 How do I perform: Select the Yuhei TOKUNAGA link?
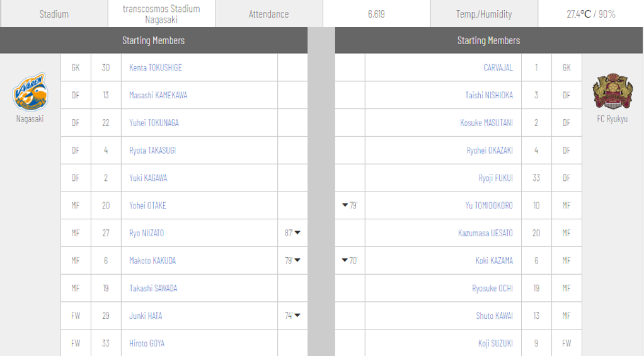pyautogui.click(x=154, y=123)
